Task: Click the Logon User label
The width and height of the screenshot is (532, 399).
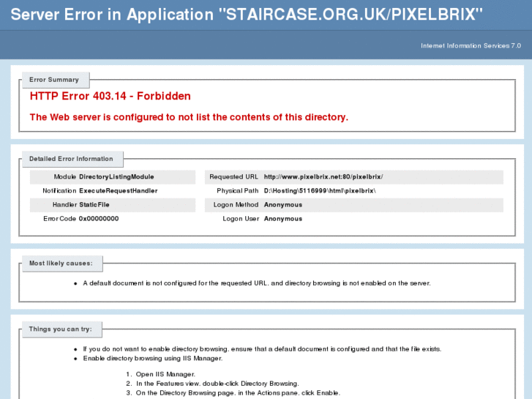Action: point(241,219)
